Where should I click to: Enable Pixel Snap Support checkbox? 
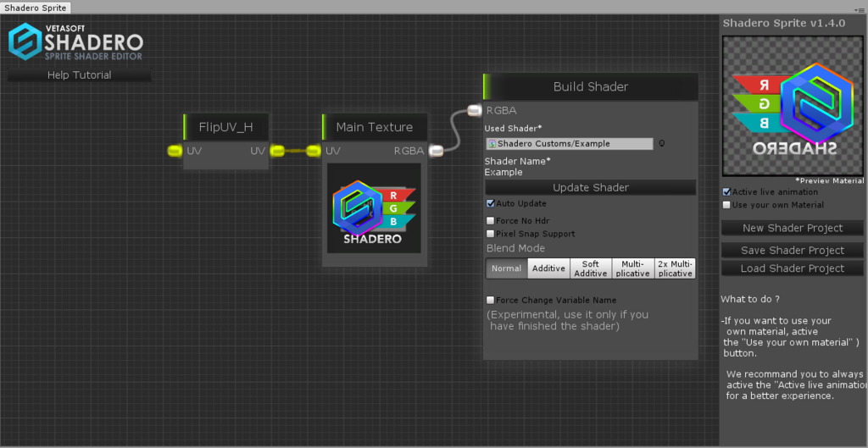click(x=491, y=234)
